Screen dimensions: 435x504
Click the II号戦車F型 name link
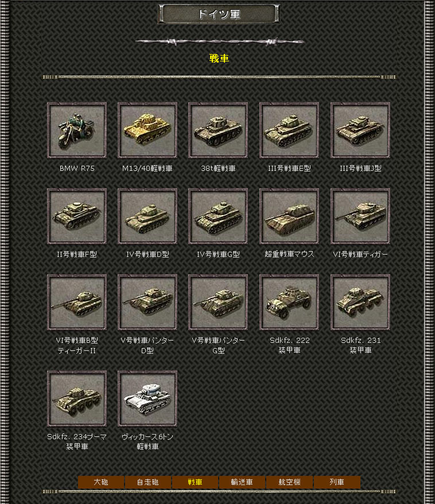[x=77, y=254]
